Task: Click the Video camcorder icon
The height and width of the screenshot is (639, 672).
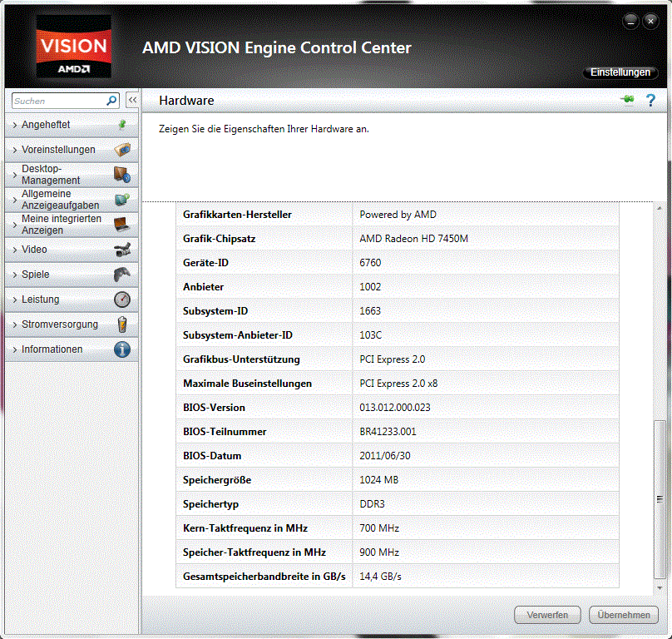Action: coord(122,250)
